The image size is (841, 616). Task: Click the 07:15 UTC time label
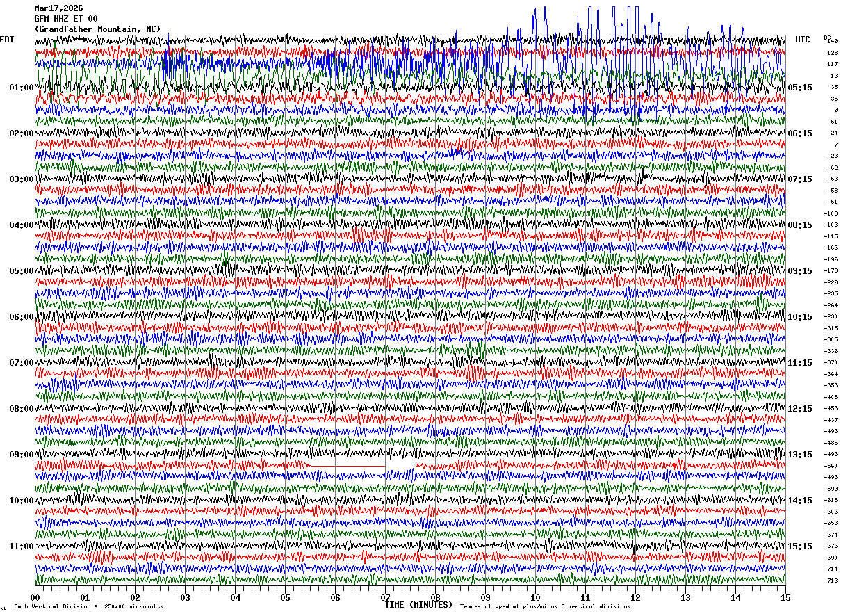point(800,179)
